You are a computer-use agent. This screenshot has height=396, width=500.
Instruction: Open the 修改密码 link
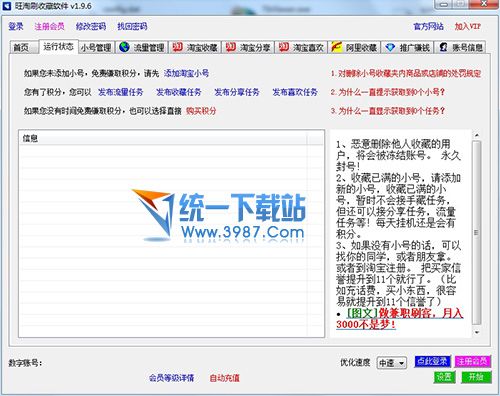(x=91, y=26)
